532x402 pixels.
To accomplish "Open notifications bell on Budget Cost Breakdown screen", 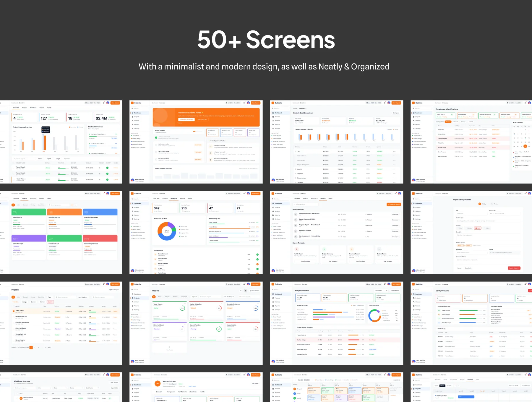I will coord(385,103).
